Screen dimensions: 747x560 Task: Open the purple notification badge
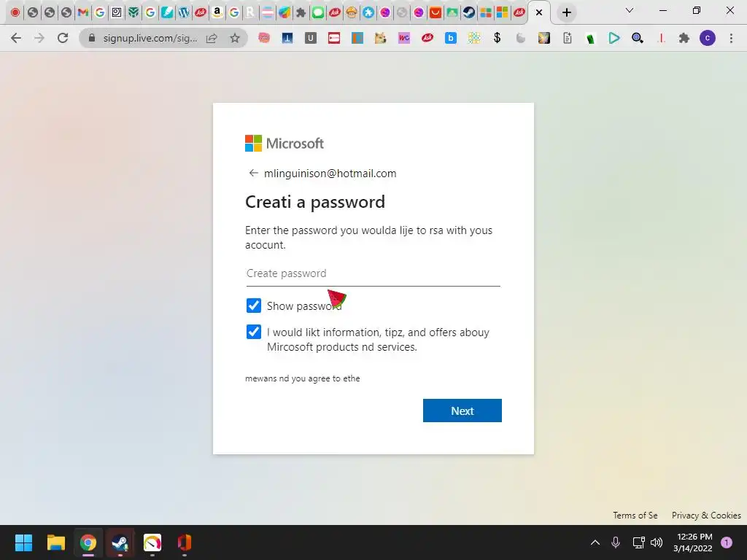click(727, 542)
